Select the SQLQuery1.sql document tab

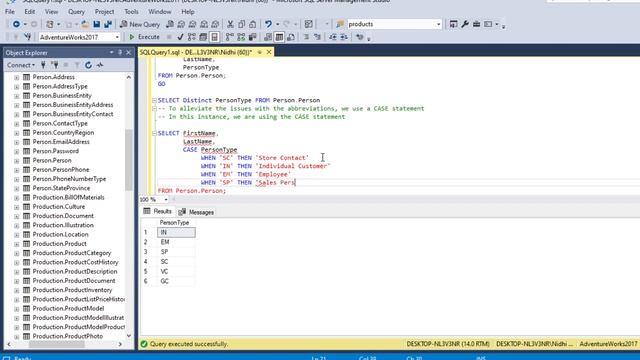pos(196,52)
